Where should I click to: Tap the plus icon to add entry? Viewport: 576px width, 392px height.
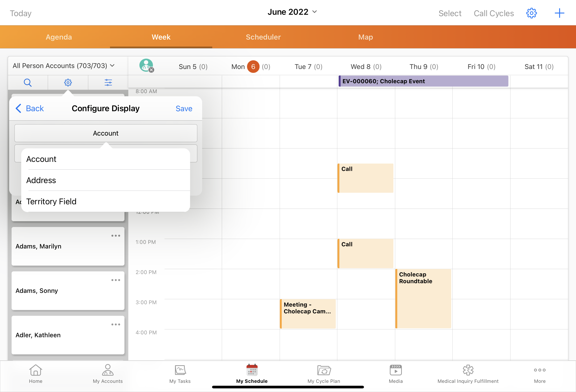(x=559, y=13)
